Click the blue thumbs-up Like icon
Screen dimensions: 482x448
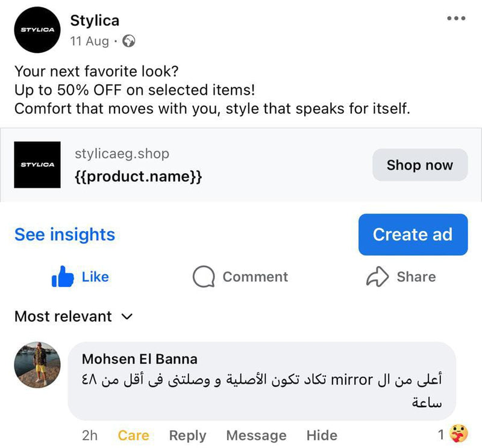(63, 277)
